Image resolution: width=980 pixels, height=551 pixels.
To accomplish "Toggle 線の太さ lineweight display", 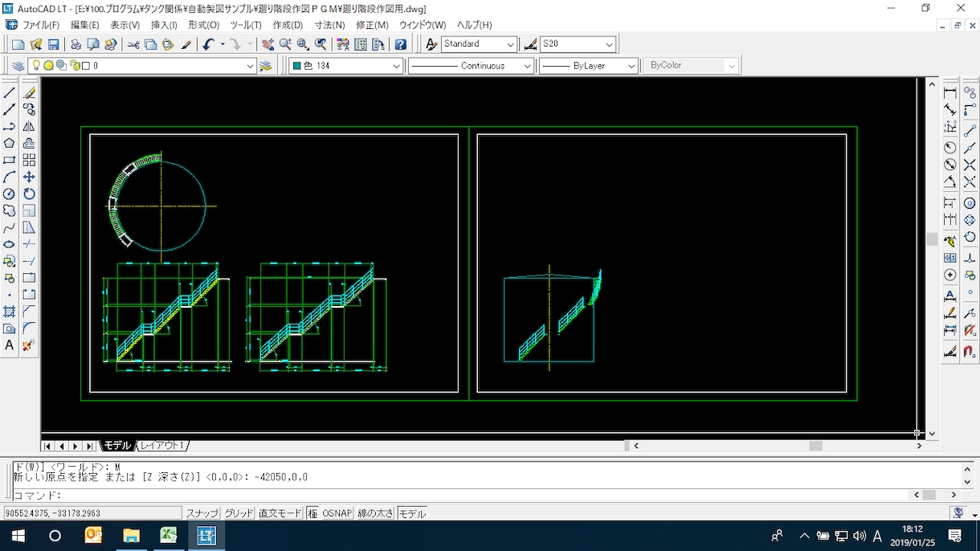I will coord(375,513).
